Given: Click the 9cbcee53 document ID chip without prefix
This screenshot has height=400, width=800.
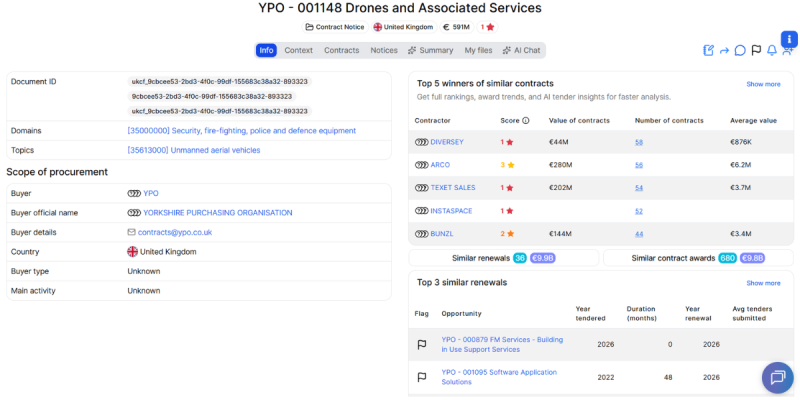Looking at the screenshot, I should [x=212, y=96].
